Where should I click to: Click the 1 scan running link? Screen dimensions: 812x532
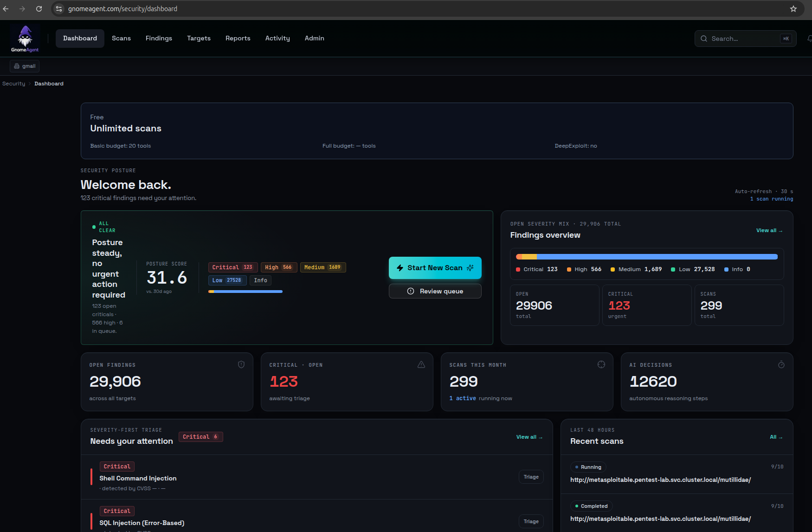point(771,199)
